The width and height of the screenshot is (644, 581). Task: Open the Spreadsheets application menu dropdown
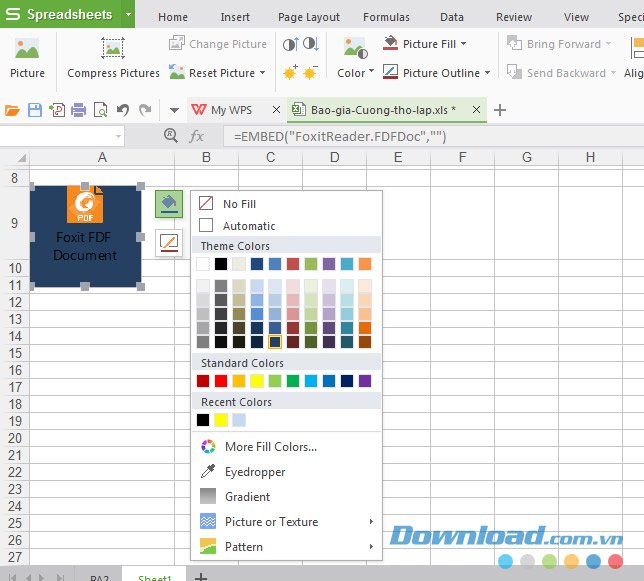point(129,14)
